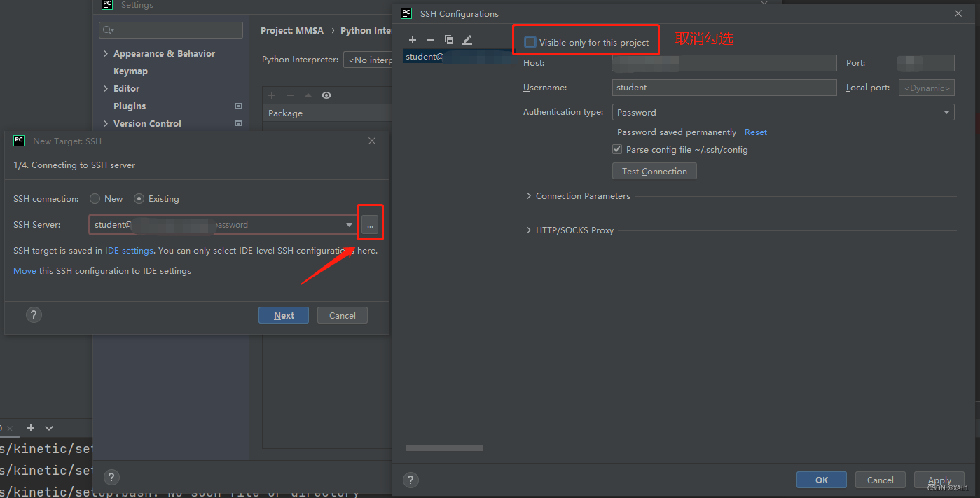Open SSH Server dropdown list
The image size is (980, 498).
(349, 225)
